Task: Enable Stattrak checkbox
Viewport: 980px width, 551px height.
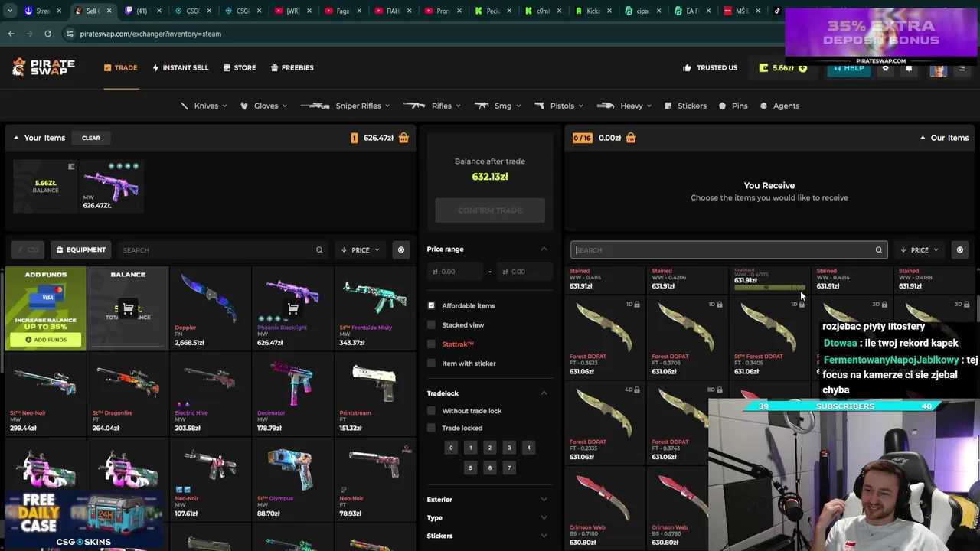Action: pos(431,344)
